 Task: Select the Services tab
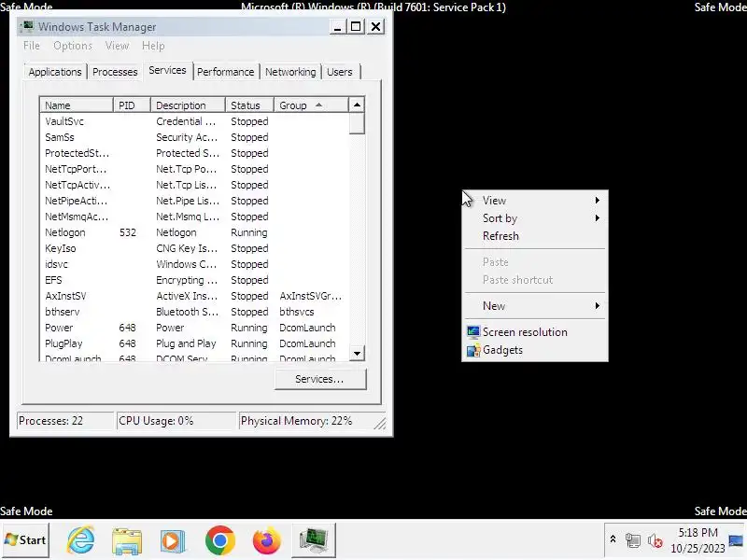point(167,70)
